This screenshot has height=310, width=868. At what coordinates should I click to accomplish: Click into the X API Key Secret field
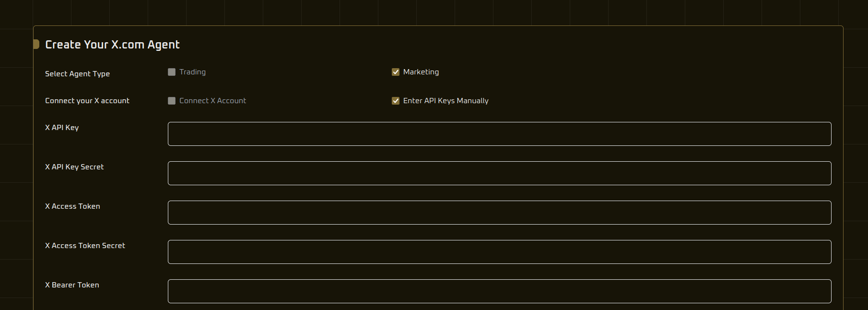click(x=499, y=173)
